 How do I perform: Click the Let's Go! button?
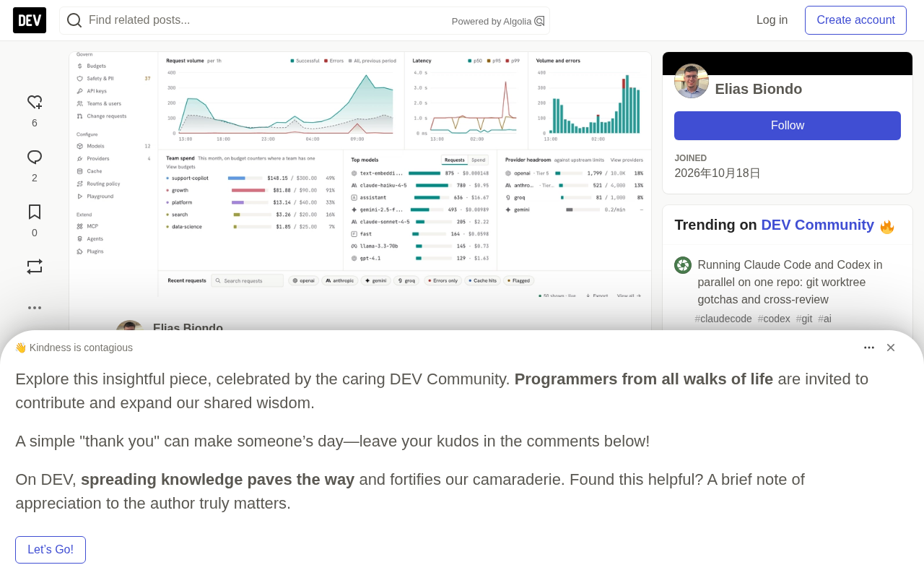tap(51, 550)
